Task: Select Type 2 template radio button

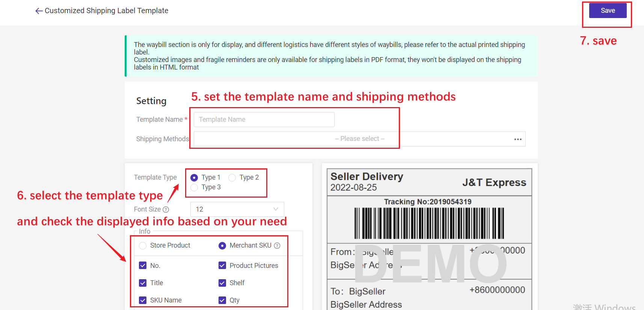Action: (232, 177)
